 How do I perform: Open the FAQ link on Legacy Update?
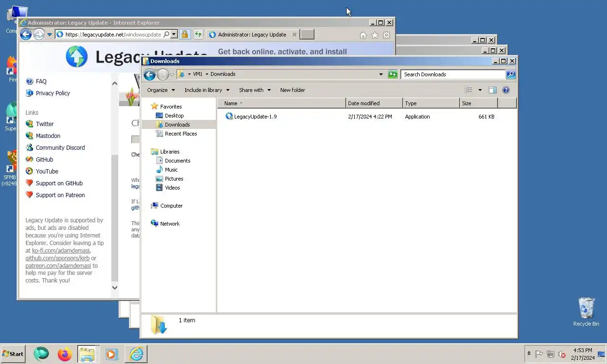[41, 82]
